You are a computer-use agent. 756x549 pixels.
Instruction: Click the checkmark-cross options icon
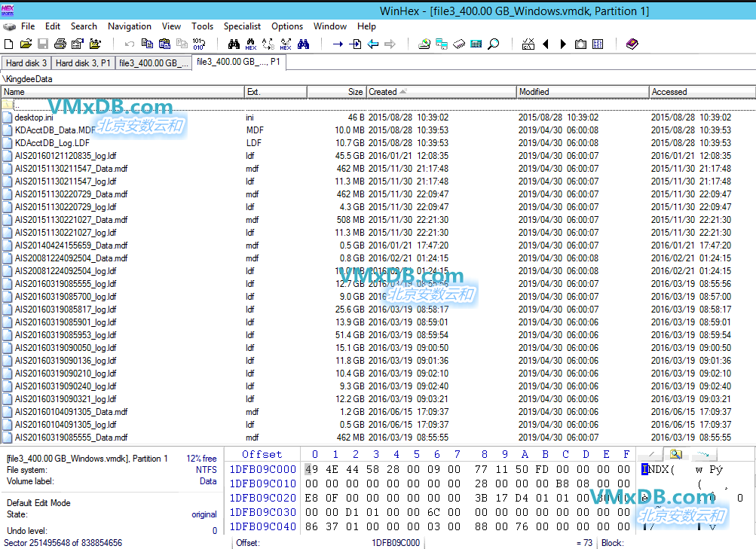[528, 44]
